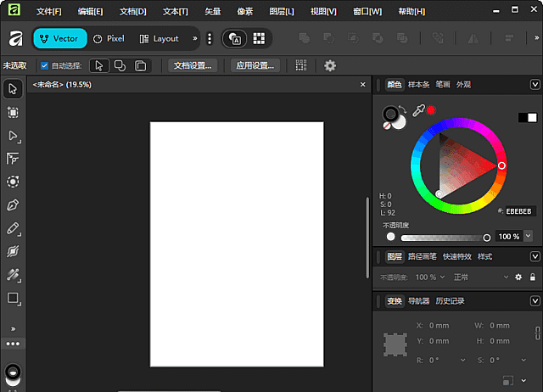Open 应用设置 button

coord(255,66)
